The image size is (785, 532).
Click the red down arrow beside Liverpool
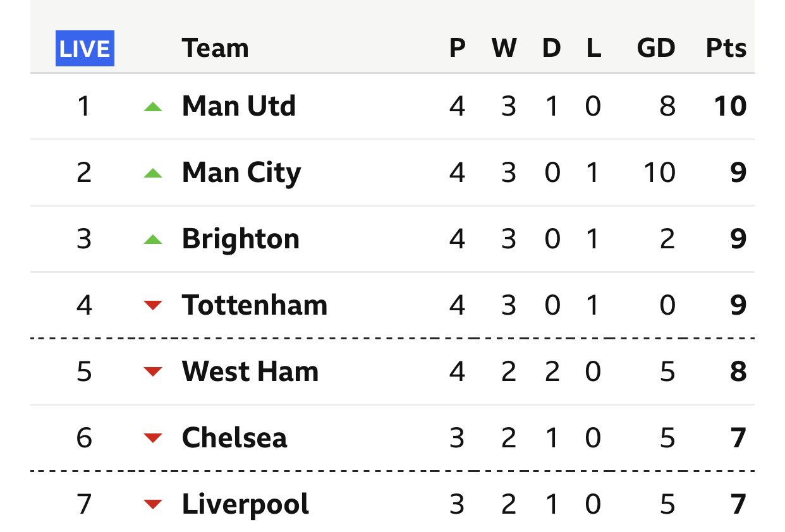click(x=153, y=504)
